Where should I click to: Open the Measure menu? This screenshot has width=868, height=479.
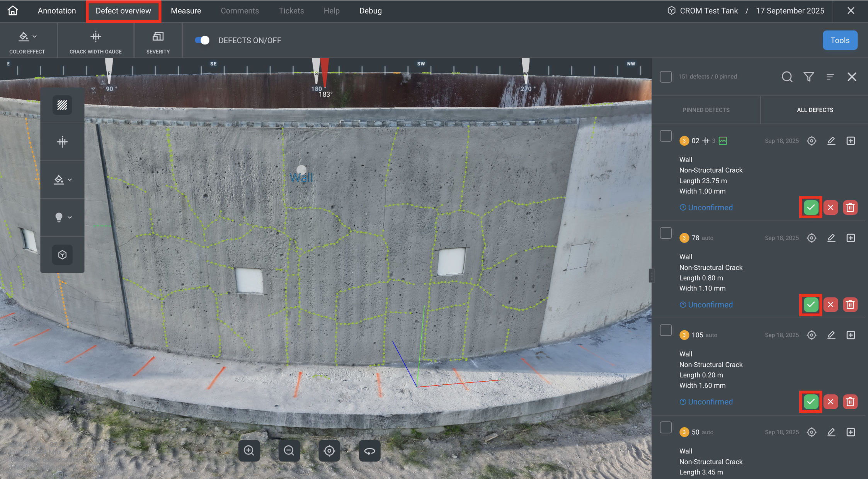point(186,11)
